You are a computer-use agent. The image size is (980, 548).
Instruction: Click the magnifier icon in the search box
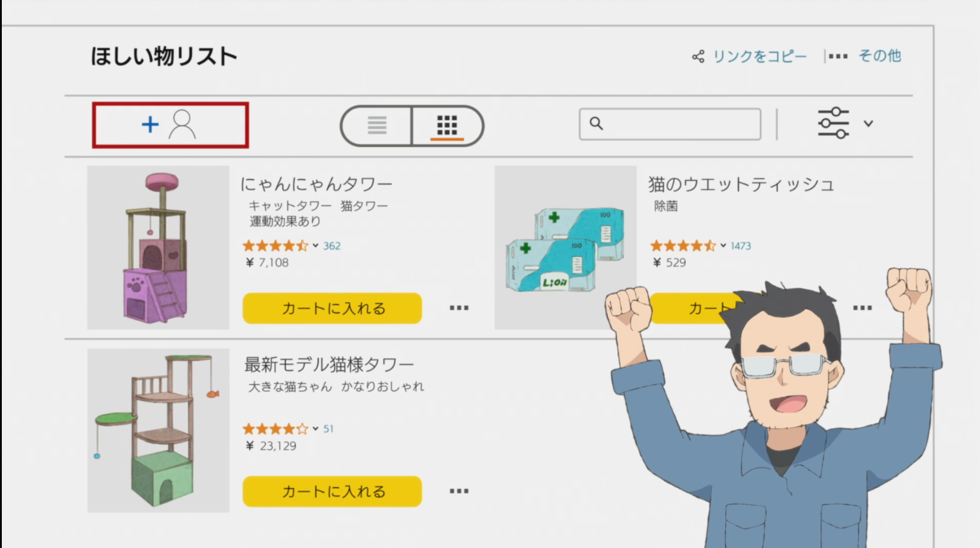coord(596,123)
